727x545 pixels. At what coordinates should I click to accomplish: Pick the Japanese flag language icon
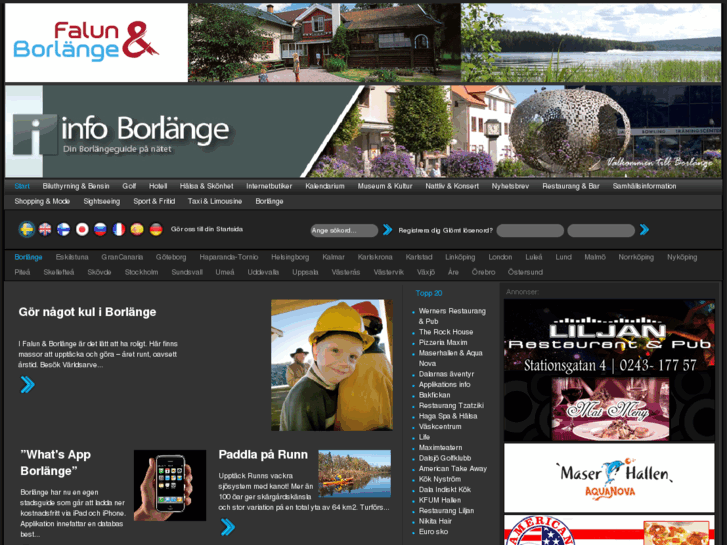(x=82, y=229)
